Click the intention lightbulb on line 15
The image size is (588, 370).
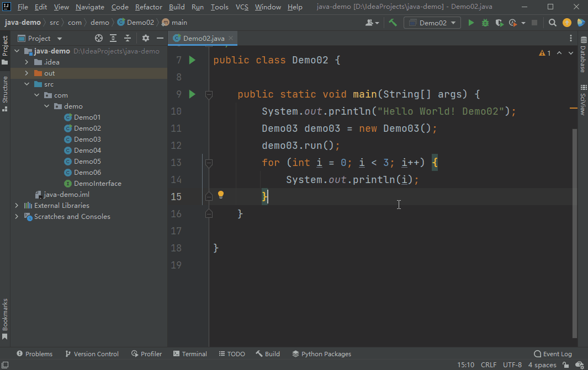[x=220, y=194]
